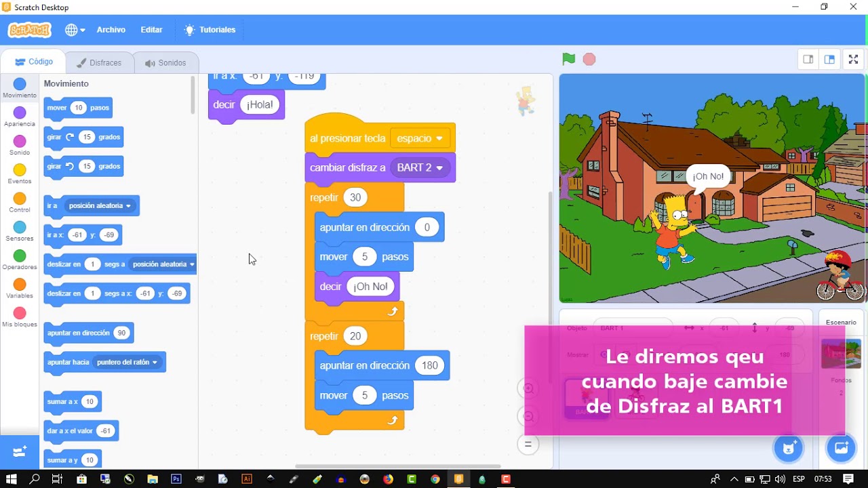Click the workspace horizontal scrollbar
The width and height of the screenshot is (868, 488).
coord(398,466)
